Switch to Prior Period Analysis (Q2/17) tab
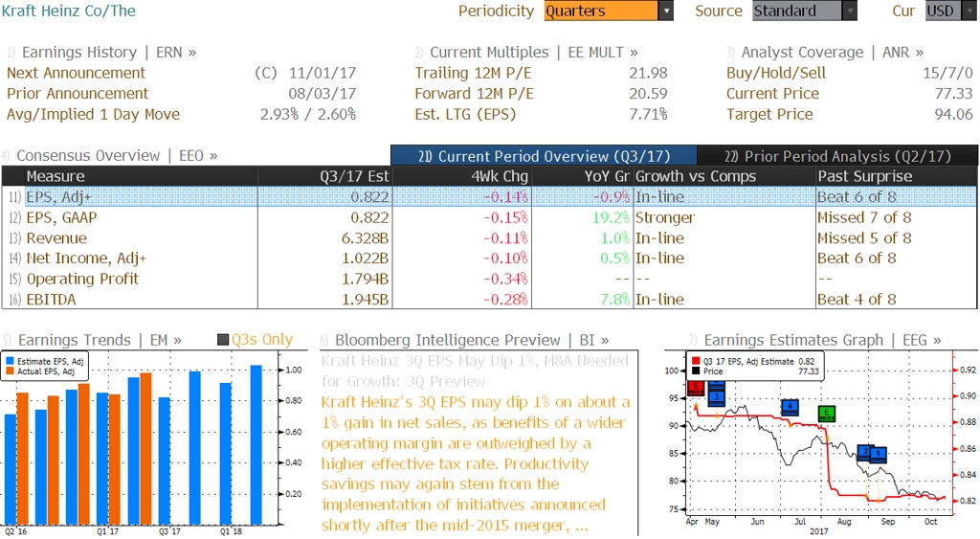This screenshot has height=539, width=980. [837, 156]
